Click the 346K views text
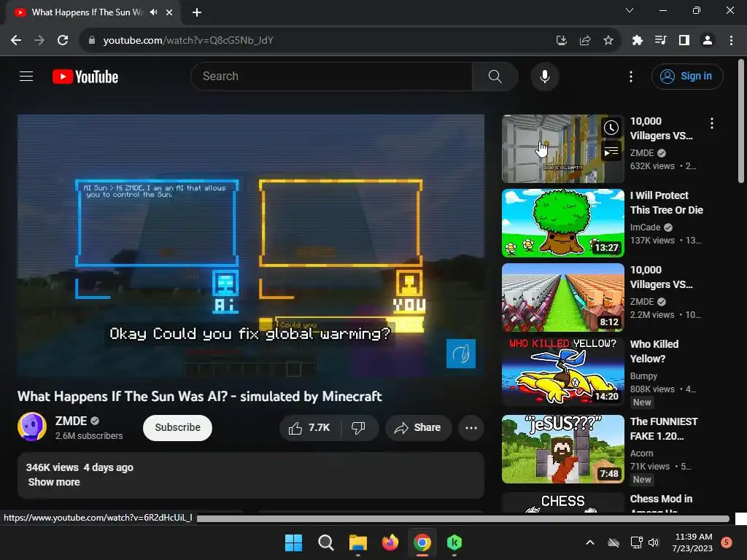Screen dimensions: 747x560 click(52, 467)
